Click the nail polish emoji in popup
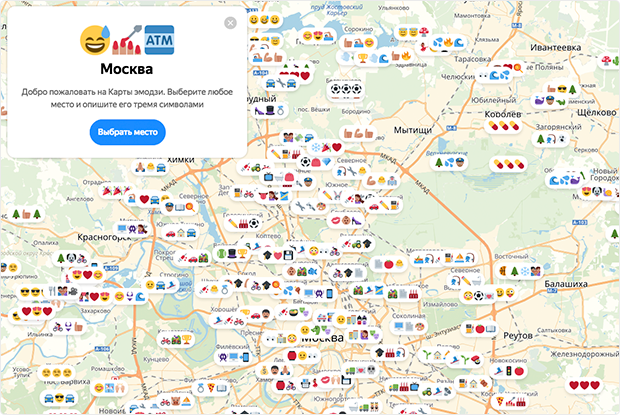 [127, 40]
